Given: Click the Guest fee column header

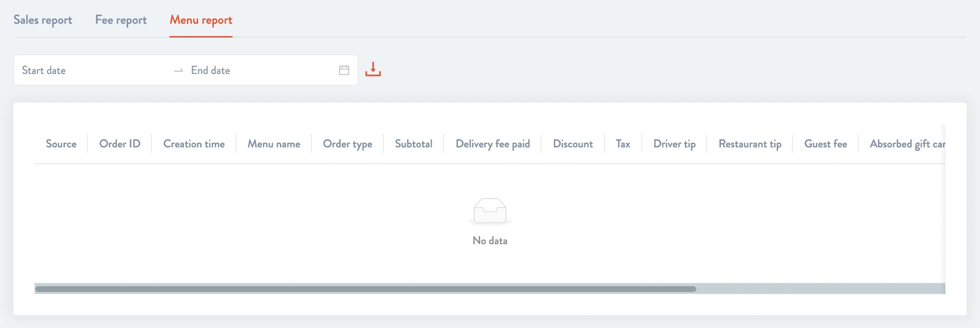Looking at the screenshot, I should (825, 144).
